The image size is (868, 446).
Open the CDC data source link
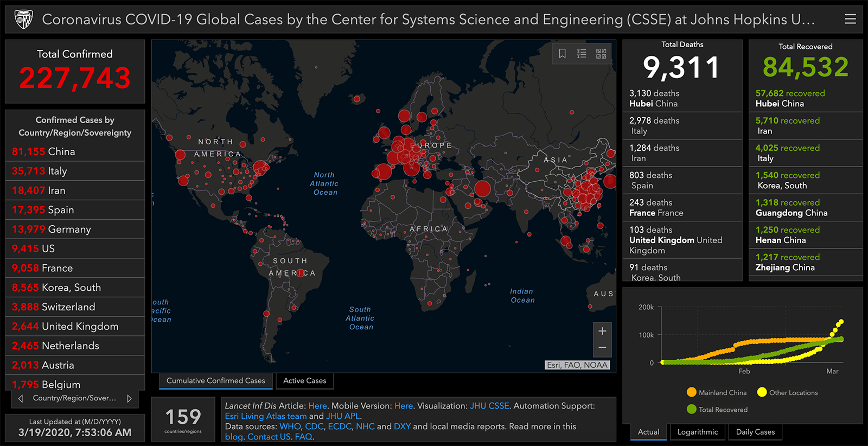click(314, 426)
